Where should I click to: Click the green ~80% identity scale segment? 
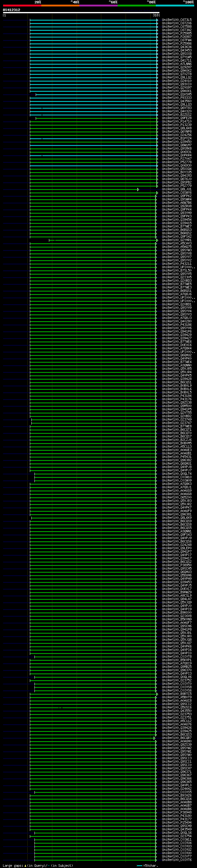[137, 6]
